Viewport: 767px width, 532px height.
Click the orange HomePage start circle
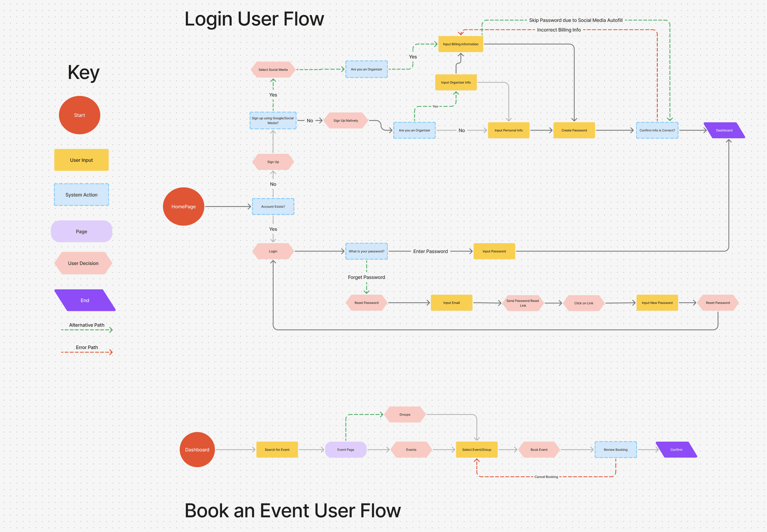point(183,206)
